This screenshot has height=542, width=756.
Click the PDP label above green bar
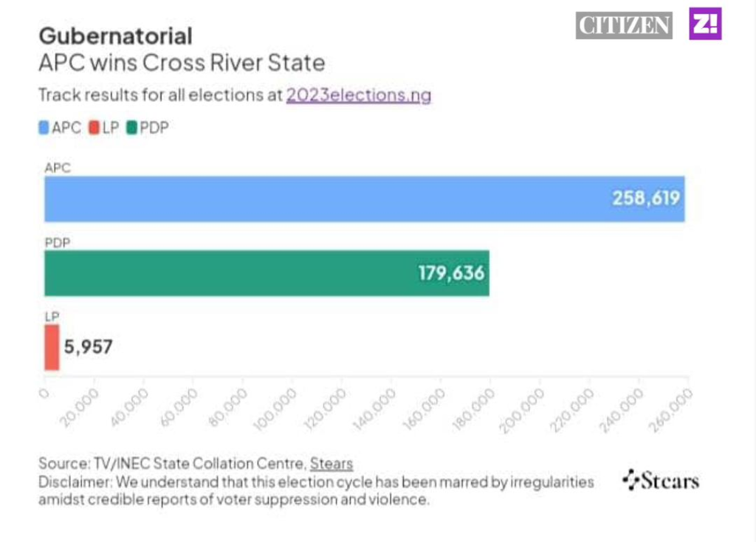pyautogui.click(x=57, y=242)
